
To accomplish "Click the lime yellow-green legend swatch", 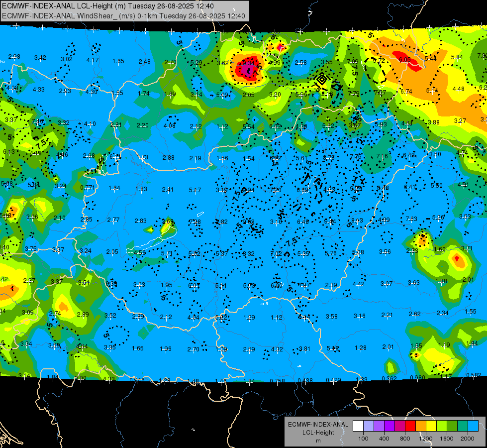I will click(x=442, y=426).
